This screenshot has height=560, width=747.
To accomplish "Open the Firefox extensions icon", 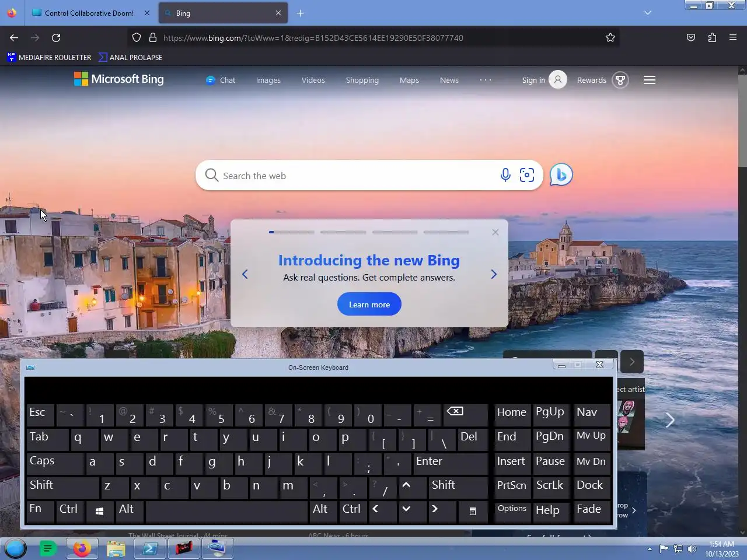I will (712, 38).
